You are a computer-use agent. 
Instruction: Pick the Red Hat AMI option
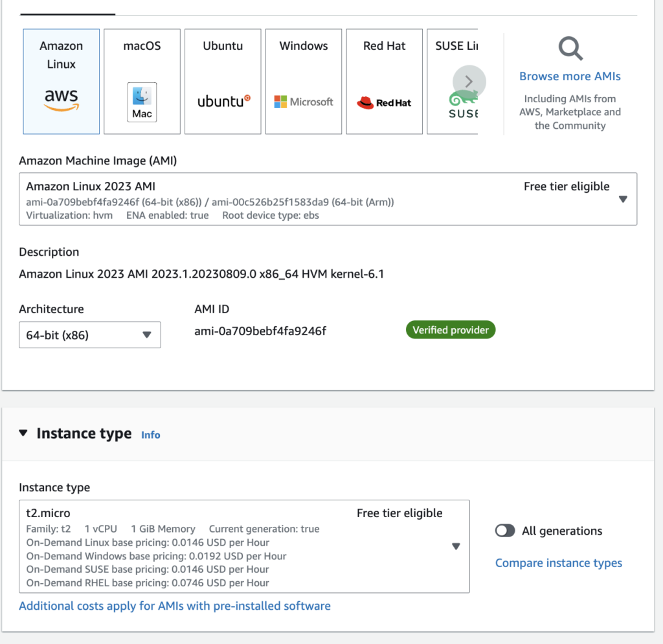tap(384, 81)
